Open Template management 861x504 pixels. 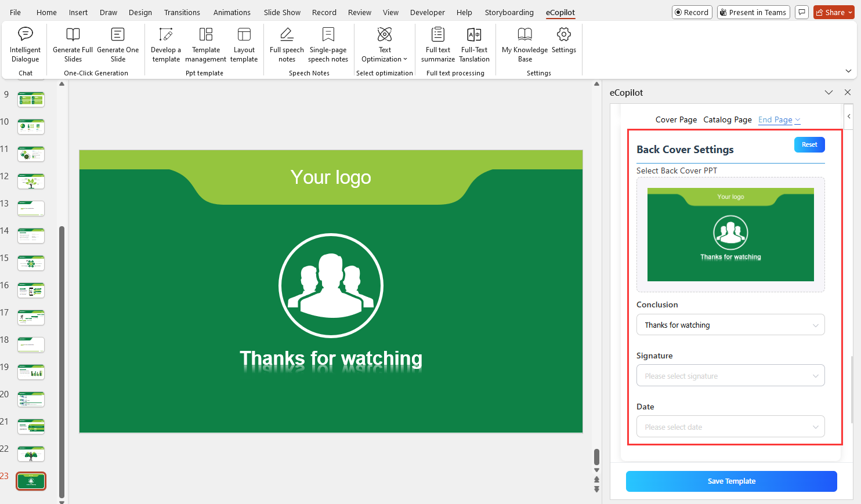click(x=205, y=43)
